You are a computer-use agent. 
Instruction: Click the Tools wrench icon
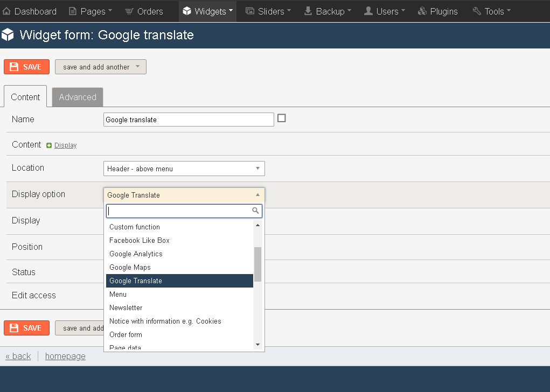477,11
